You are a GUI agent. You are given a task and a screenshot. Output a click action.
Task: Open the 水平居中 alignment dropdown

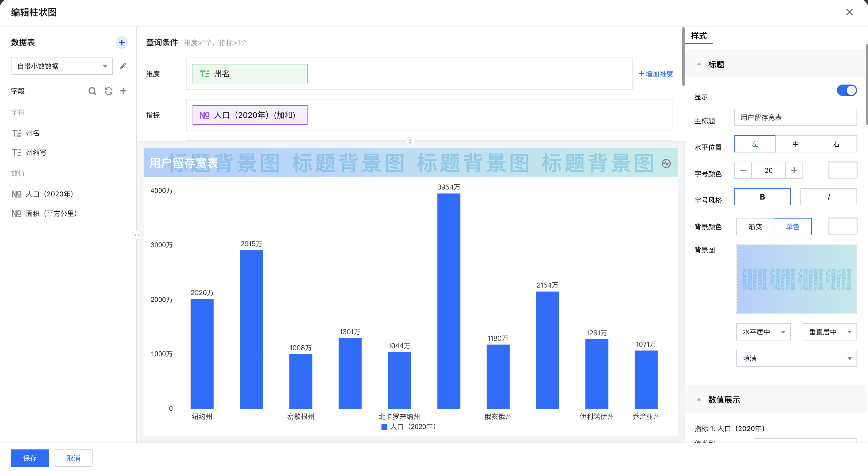pos(763,332)
